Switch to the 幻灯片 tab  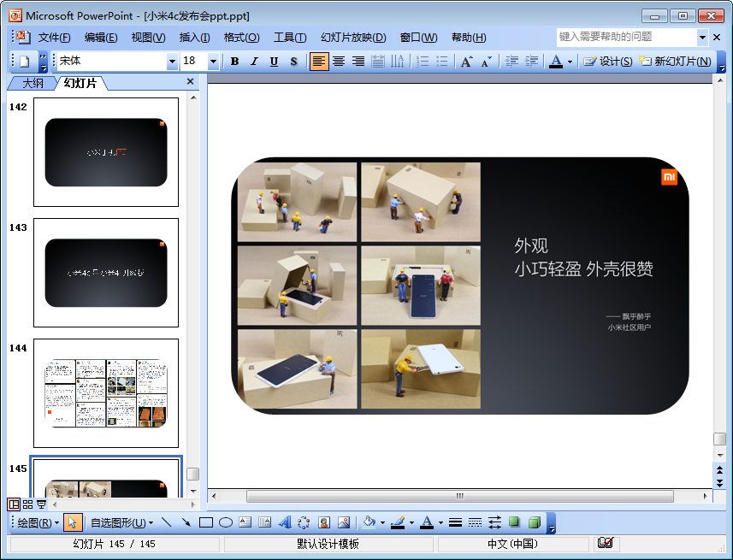click(x=80, y=83)
